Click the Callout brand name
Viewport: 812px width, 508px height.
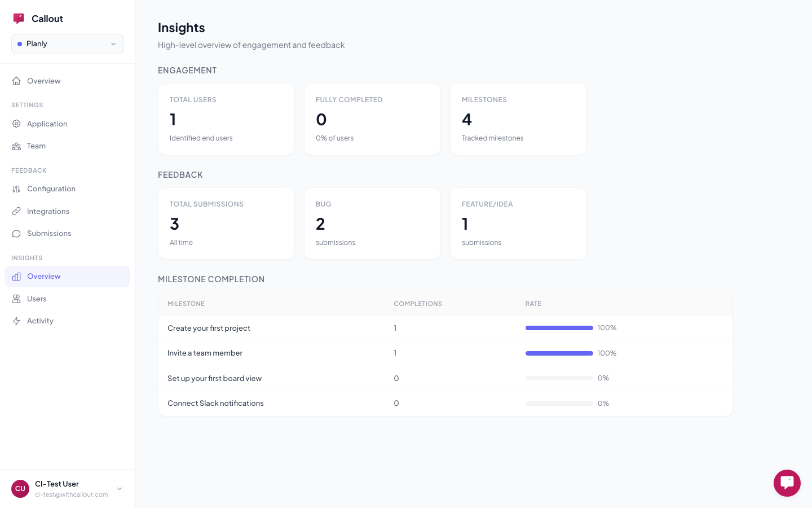click(x=47, y=19)
